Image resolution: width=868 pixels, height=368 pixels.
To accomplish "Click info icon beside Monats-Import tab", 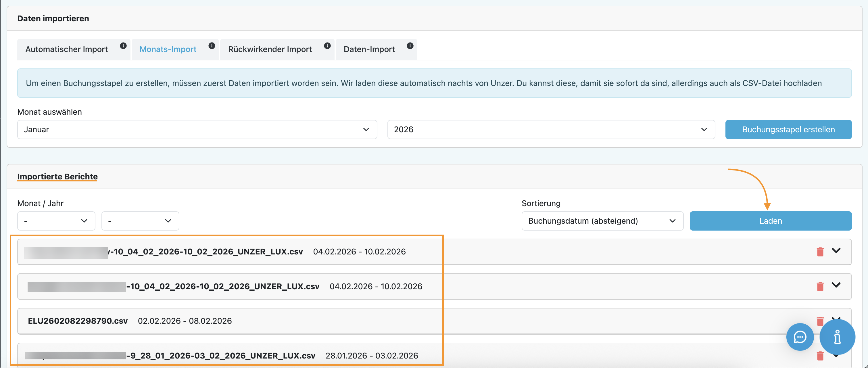I will pos(212,45).
